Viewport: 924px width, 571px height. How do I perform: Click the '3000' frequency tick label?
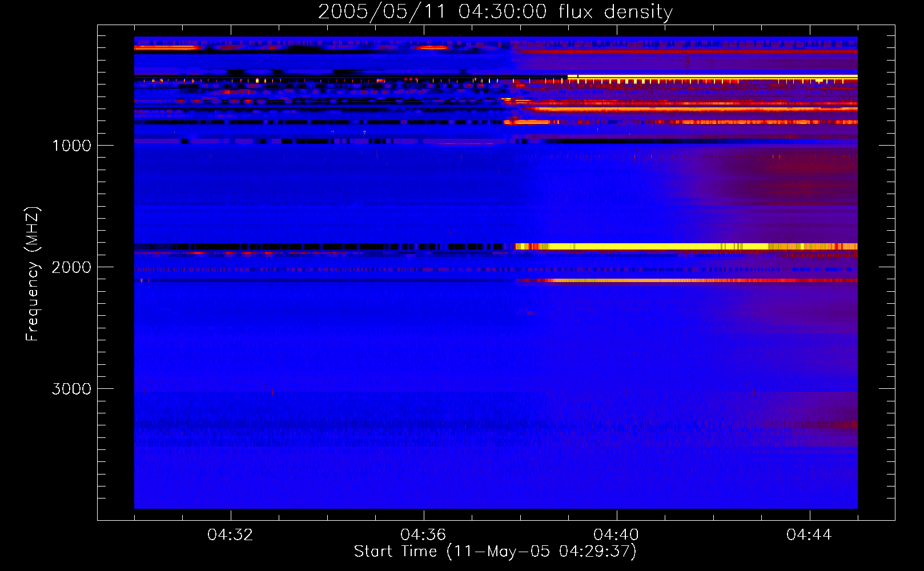tap(71, 389)
